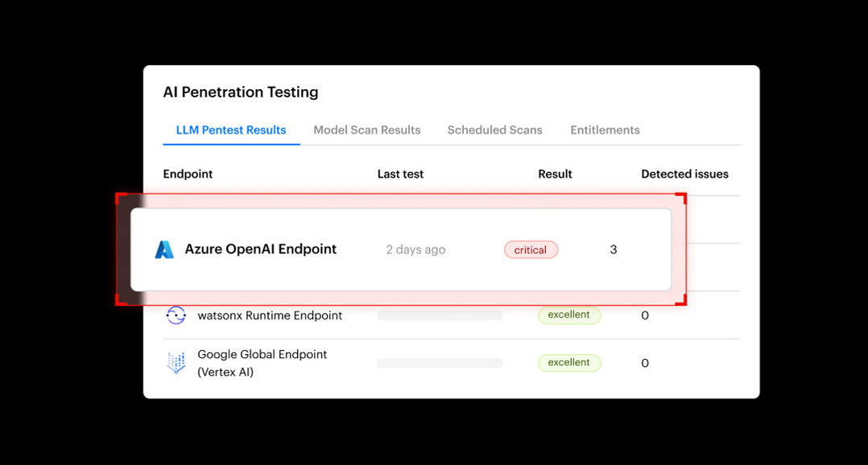
Task: Click the critical status badge
Action: pos(531,249)
